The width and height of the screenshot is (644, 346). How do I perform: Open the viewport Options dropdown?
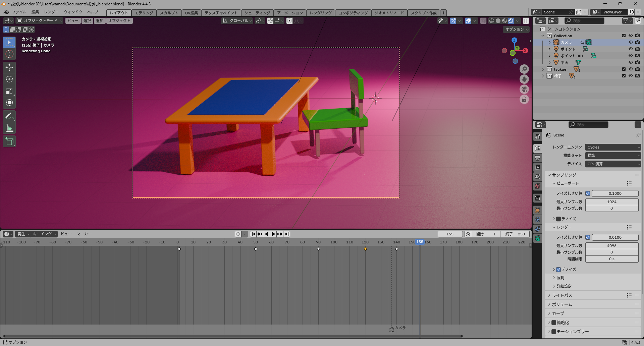click(516, 30)
